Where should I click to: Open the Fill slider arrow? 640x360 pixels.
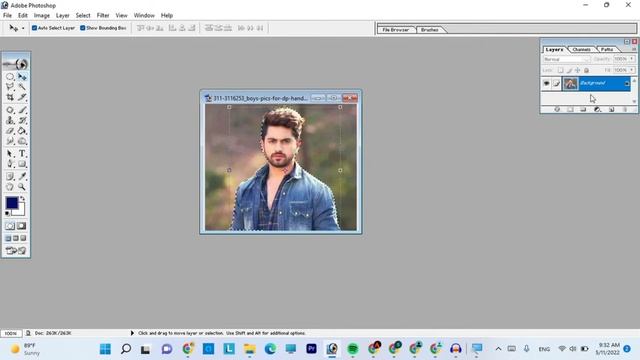(631, 70)
